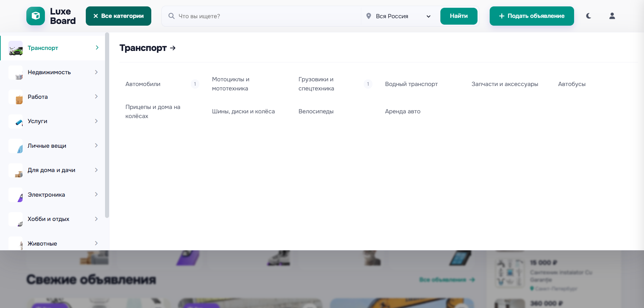
Task: Click the Для дома и дачи thumbnail icon
Action: [x=16, y=170]
